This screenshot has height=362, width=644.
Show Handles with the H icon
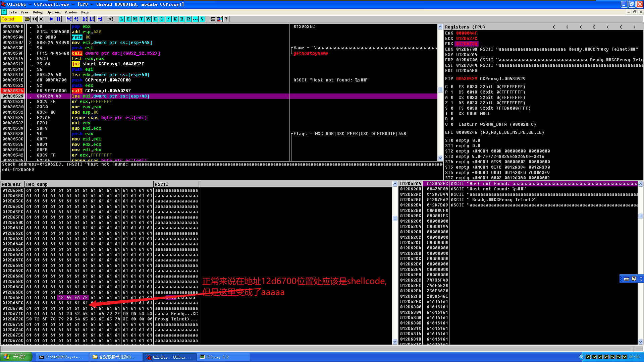pyautogui.click(x=155, y=19)
